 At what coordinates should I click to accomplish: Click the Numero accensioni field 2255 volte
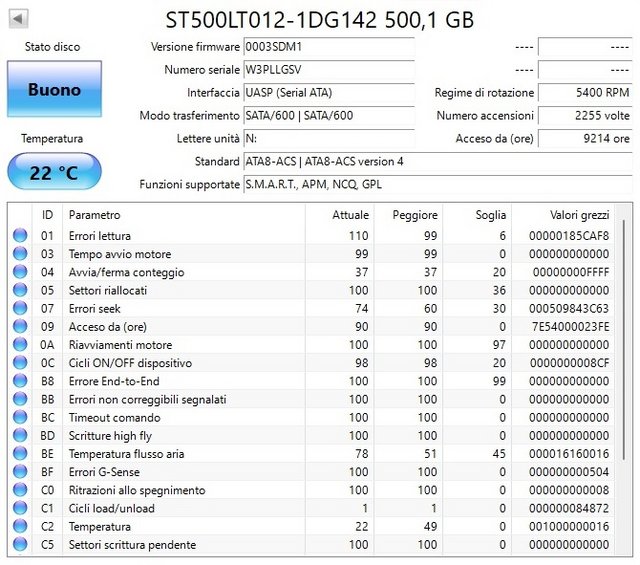585,116
